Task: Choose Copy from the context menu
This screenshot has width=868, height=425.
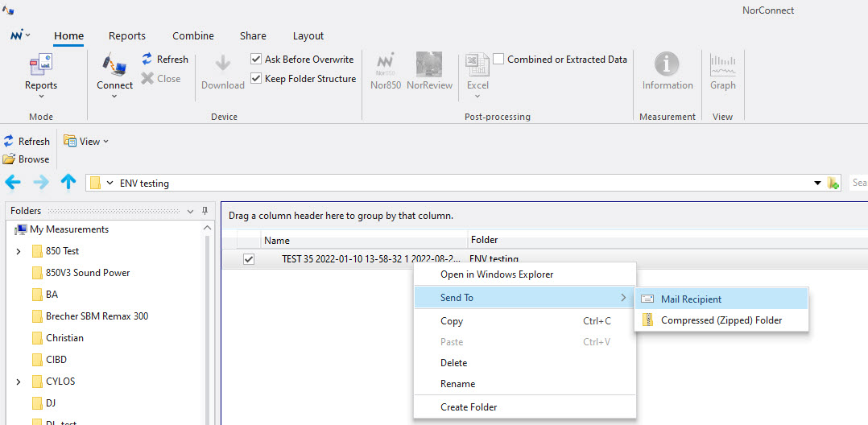Action: click(525, 321)
